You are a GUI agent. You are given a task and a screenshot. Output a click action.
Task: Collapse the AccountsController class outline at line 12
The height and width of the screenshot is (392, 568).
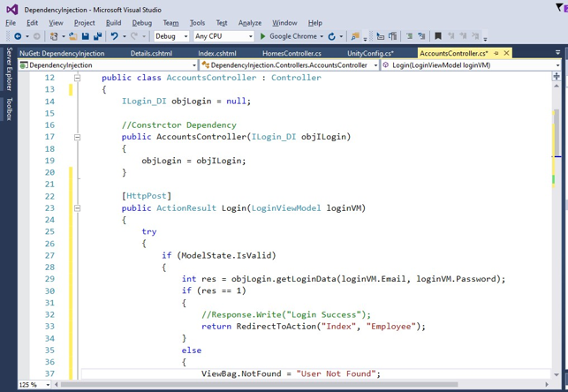pyautogui.click(x=77, y=78)
